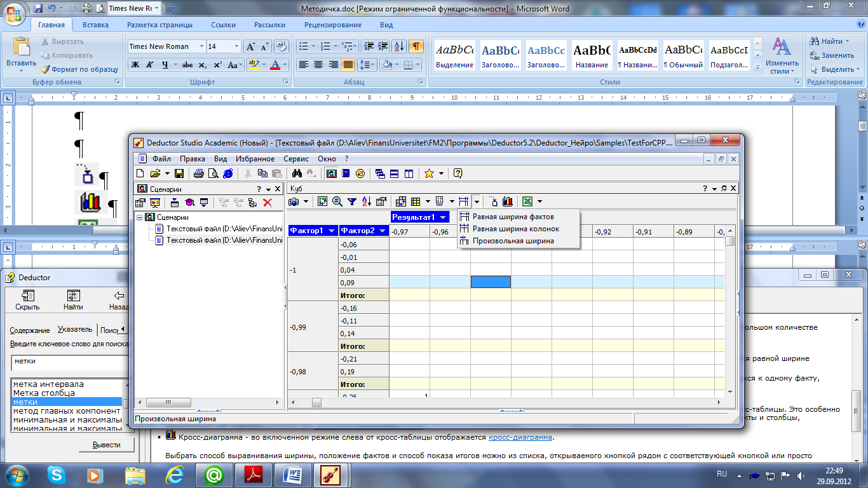Open print preview in Deductor toolbar
The image size is (868, 488).
(213, 173)
